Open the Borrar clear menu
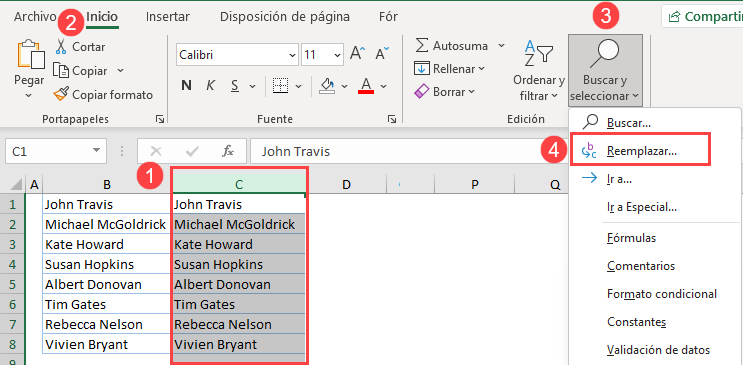The image size is (743, 365). click(444, 91)
